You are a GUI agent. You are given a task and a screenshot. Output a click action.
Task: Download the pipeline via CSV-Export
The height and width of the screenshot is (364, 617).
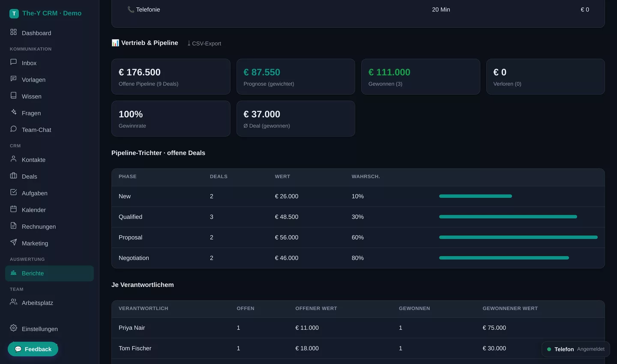[x=204, y=43]
